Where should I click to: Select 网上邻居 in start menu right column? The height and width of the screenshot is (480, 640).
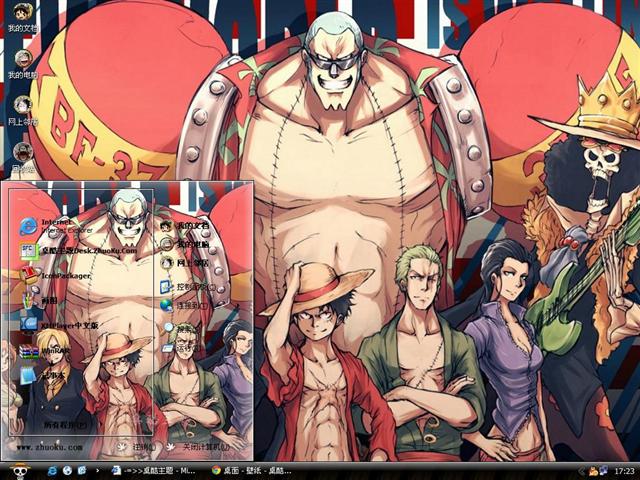[x=184, y=263]
